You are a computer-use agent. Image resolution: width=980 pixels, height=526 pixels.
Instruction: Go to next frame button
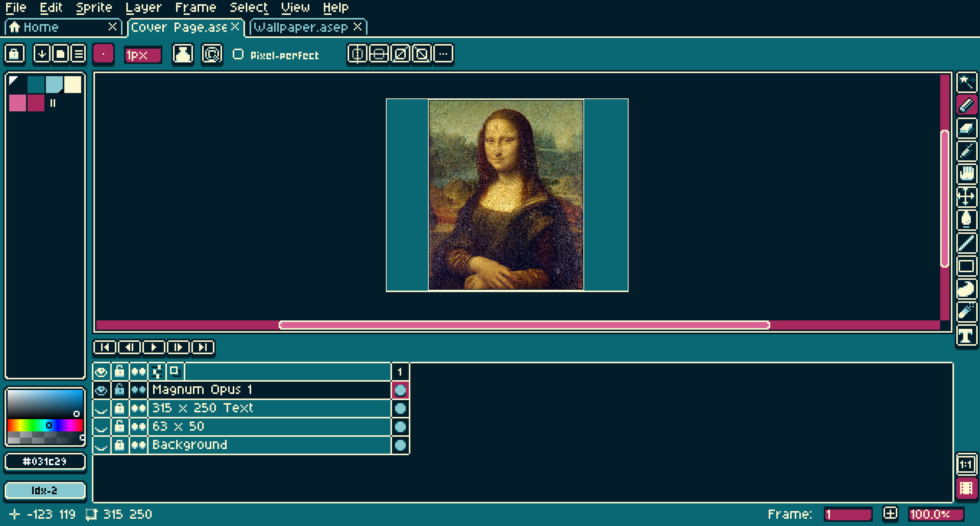coord(178,347)
